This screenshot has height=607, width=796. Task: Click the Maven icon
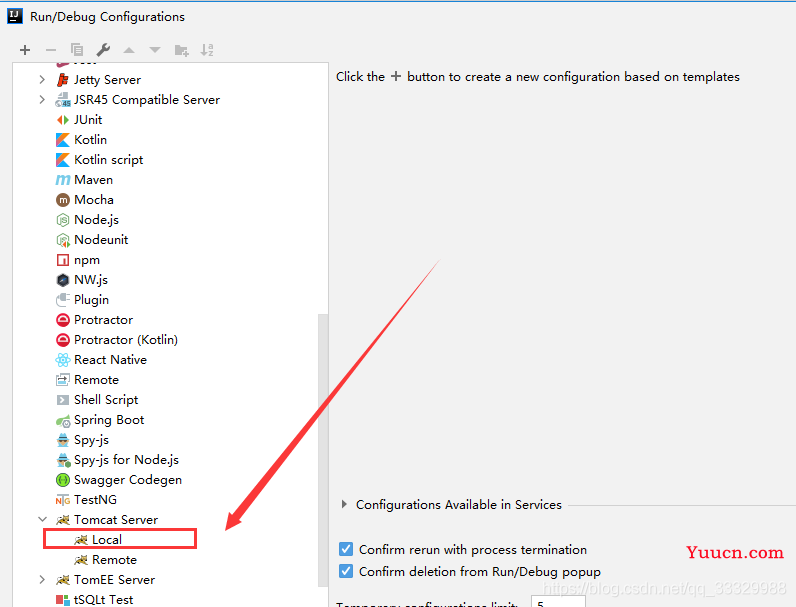62,180
